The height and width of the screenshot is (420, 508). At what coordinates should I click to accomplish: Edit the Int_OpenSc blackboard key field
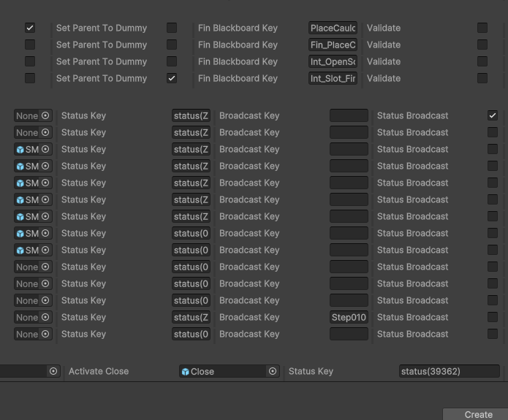tap(333, 61)
